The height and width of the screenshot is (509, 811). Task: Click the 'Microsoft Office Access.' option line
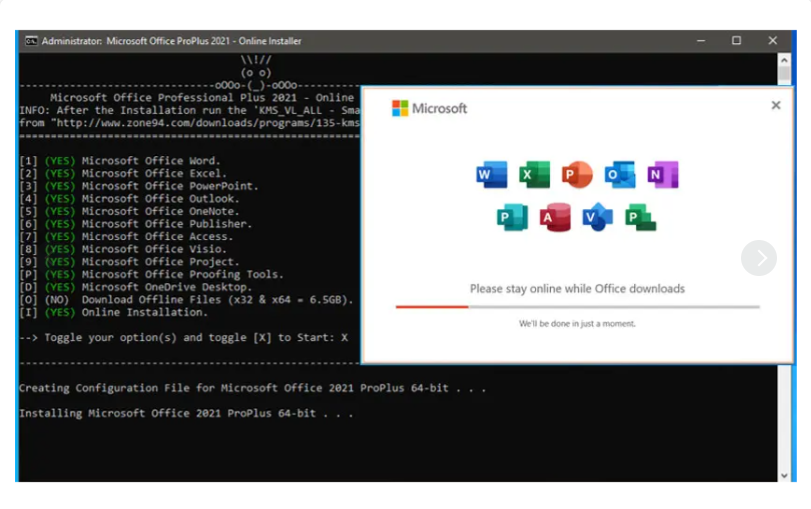[126, 237]
